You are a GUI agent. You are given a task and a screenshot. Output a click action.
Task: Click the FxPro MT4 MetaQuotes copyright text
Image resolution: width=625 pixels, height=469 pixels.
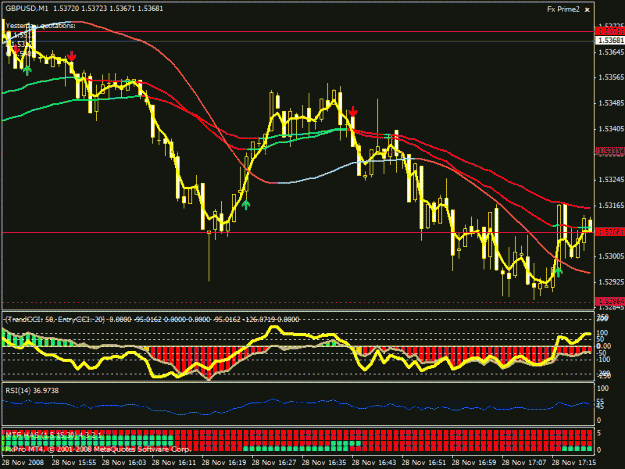(97, 449)
